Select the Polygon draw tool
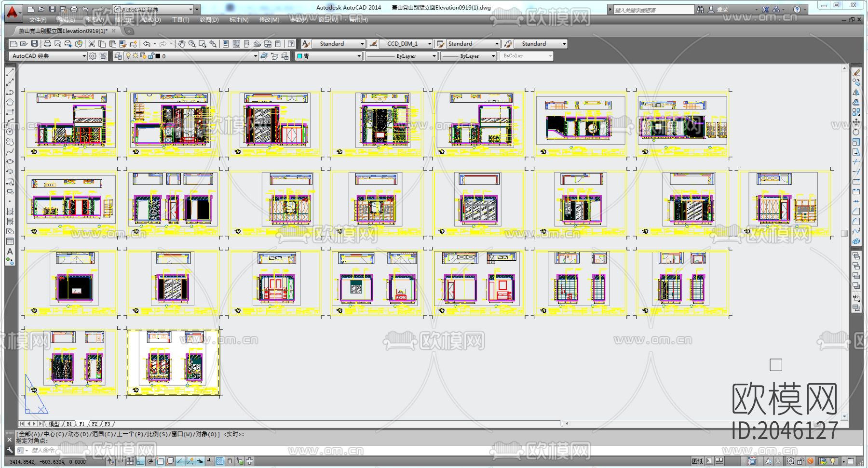This screenshot has height=468, width=868. [10, 102]
